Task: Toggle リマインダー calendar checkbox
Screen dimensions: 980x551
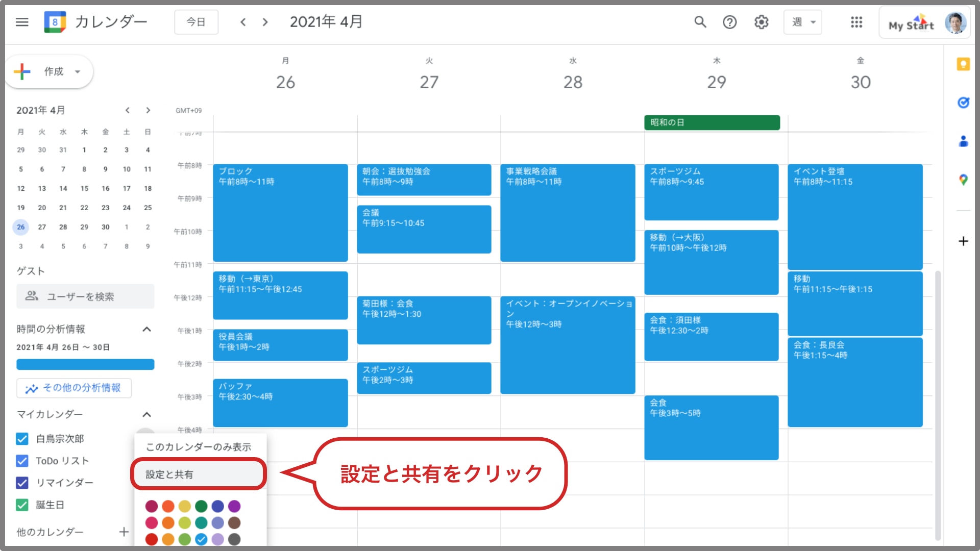Action: pyautogui.click(x=22, y=483)
